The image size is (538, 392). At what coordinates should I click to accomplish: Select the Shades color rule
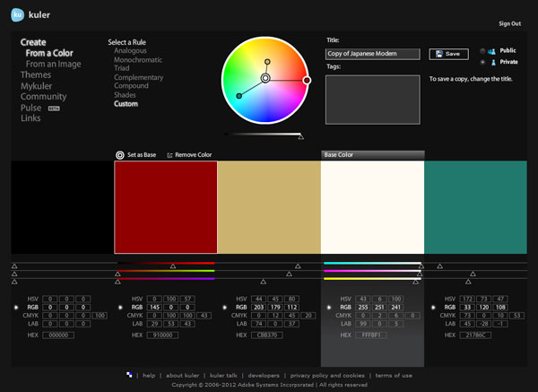125,95
